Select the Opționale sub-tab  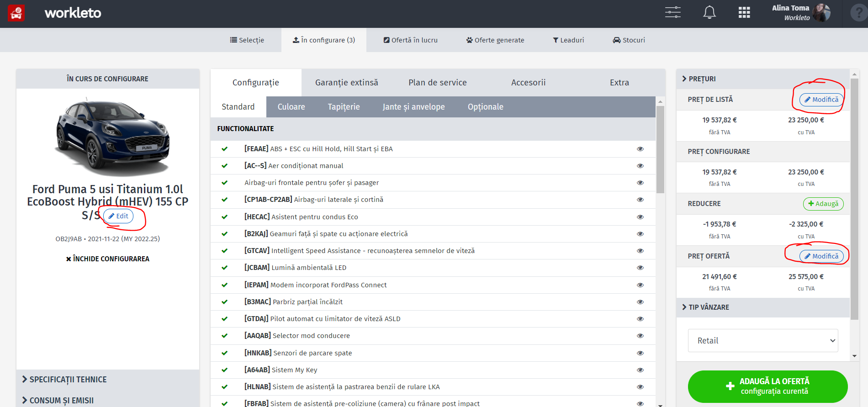point(485,107)
